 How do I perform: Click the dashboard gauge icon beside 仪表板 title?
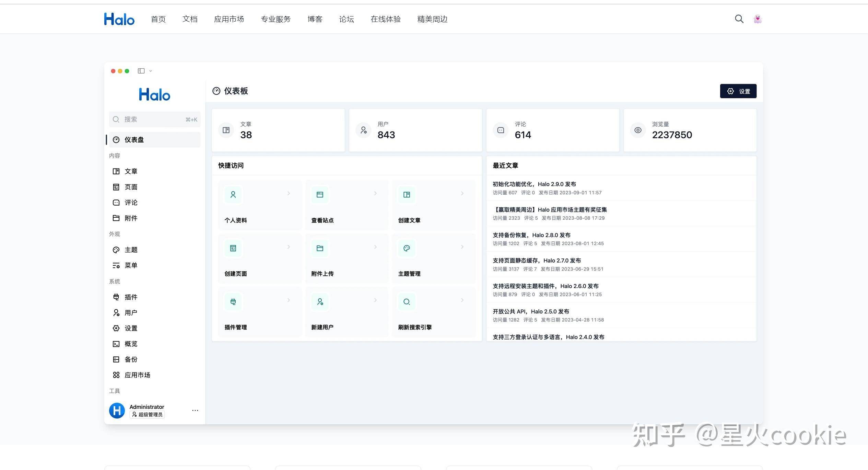click(216, 91)
